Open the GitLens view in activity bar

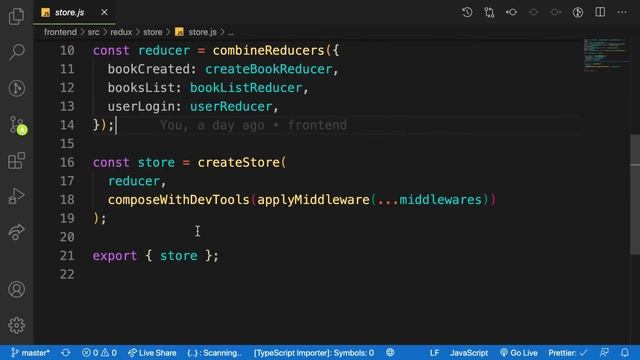click(16, 88)
